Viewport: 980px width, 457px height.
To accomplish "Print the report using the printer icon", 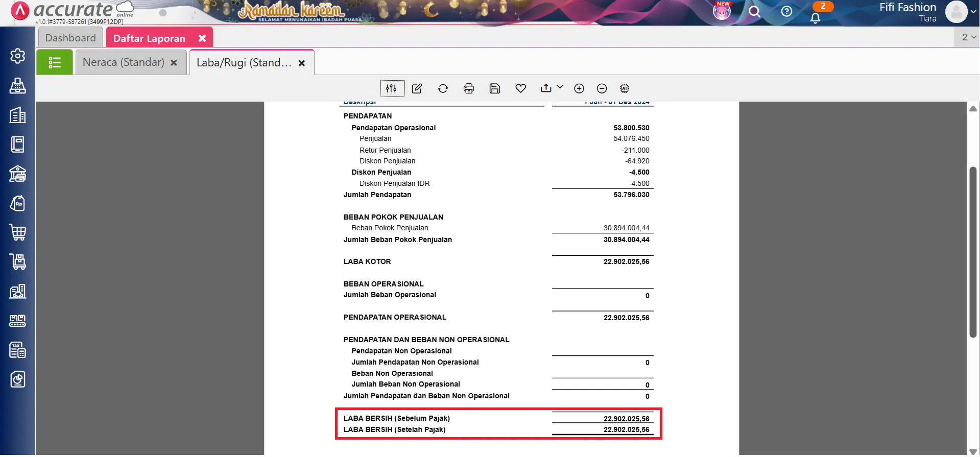I will [469, 88].
